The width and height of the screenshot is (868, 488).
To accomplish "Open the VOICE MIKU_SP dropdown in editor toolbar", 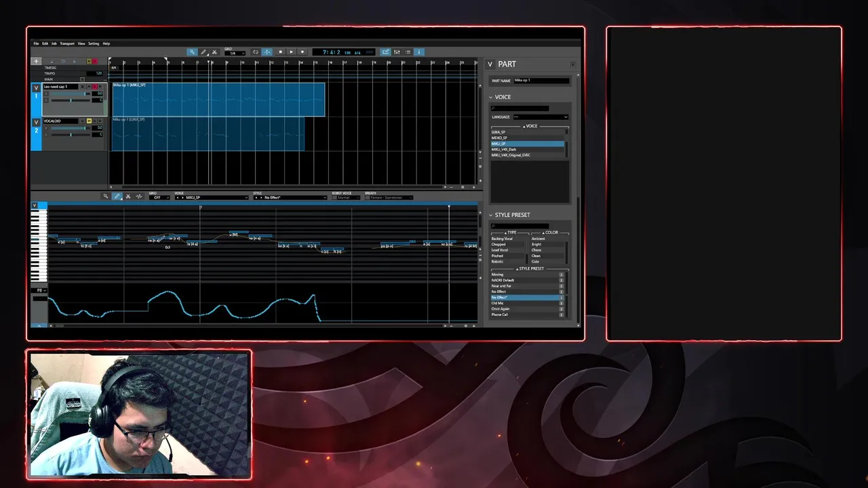I will pyautogui.click(x=212, y=197).
